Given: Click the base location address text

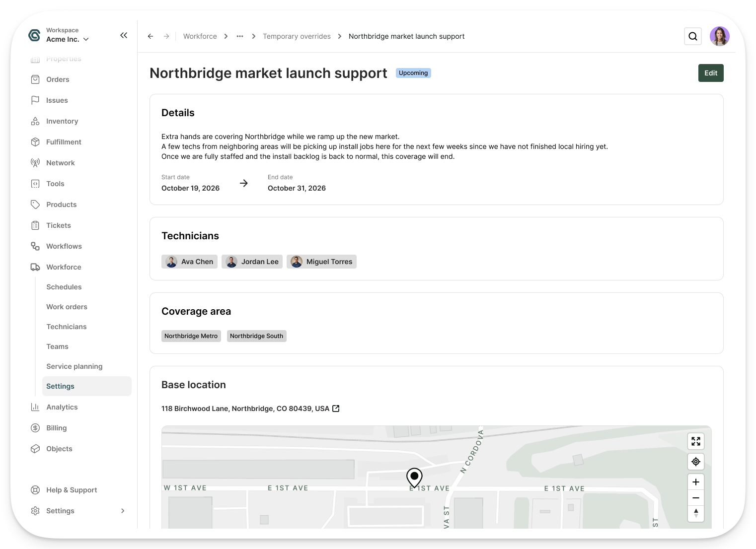Looking at the screenshot, I should point(245,409).
